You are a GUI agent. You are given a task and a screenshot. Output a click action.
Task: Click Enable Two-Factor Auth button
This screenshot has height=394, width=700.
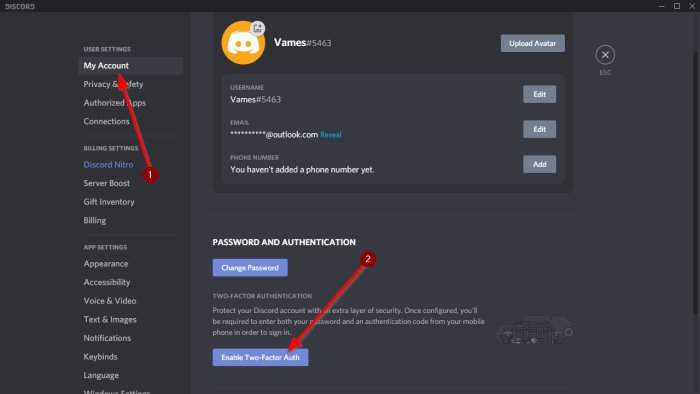click(260, 357)
